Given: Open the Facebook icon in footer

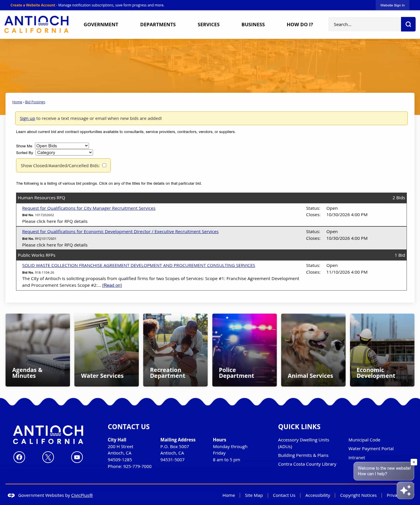Looking at the screenshot, I should tap(19, 457).
